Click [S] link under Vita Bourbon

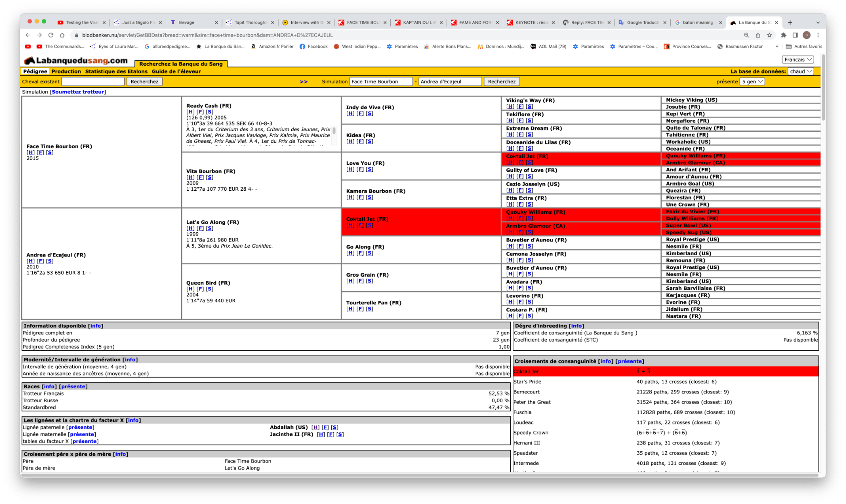pos(210,178)
